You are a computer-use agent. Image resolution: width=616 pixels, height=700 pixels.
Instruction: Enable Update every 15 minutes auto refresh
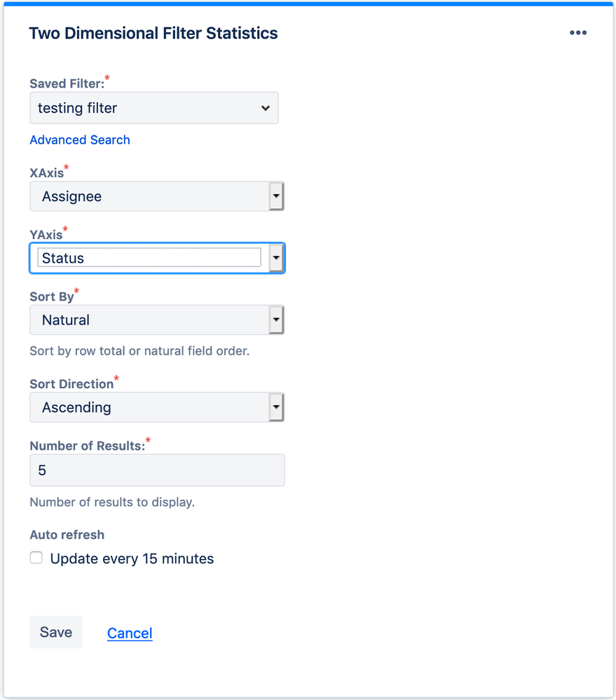pos(36,558)
